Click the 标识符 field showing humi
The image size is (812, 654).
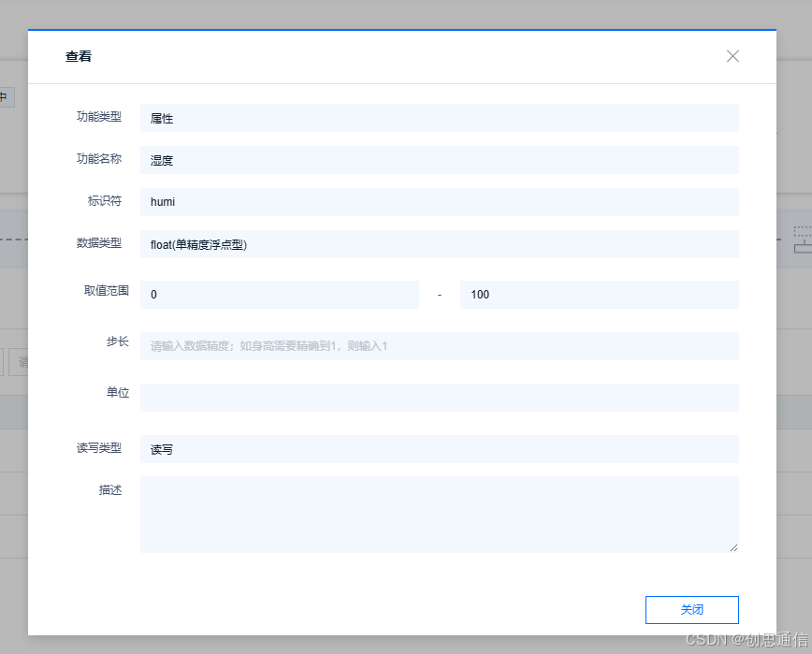(439, 202)
